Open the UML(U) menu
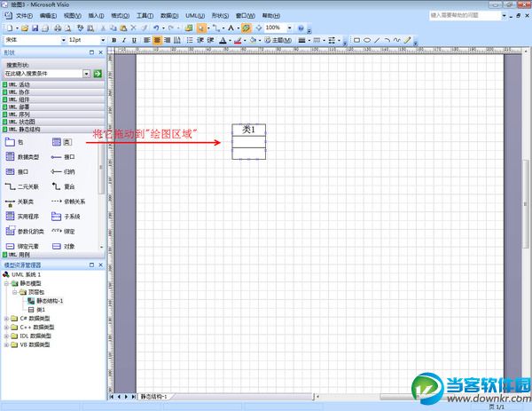 [x=195, y=16]
